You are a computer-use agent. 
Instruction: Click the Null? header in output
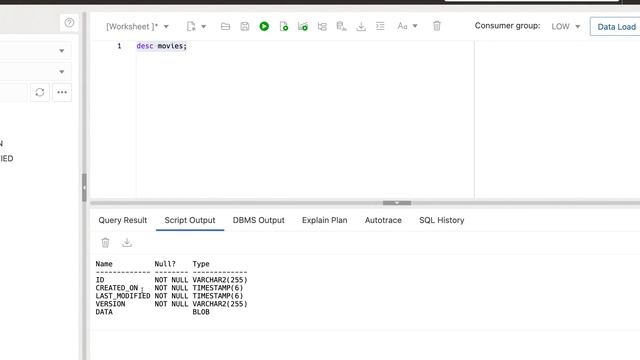(165, 264)
